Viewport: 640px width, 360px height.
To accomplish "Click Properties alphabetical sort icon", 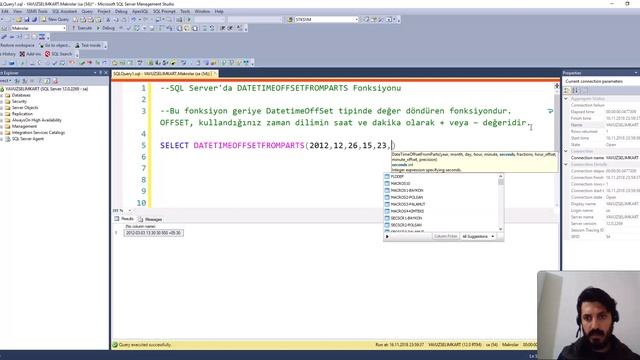I will coord(576,91).
